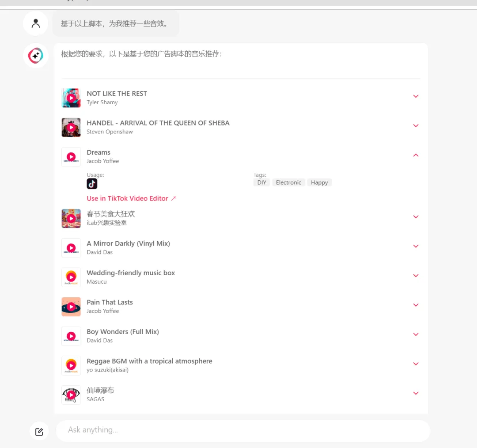Click the TikTok usage icon under Dreams

(92, 184)
